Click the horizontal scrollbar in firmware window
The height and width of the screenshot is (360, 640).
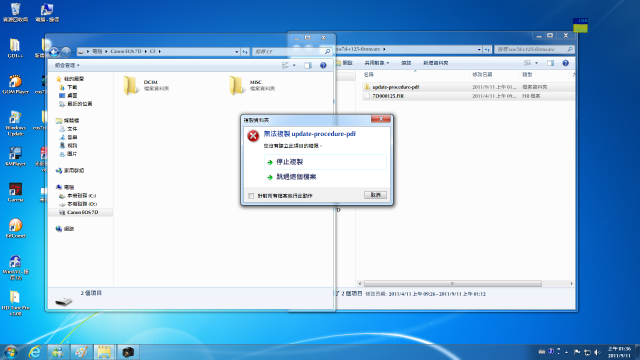[452, 283]
